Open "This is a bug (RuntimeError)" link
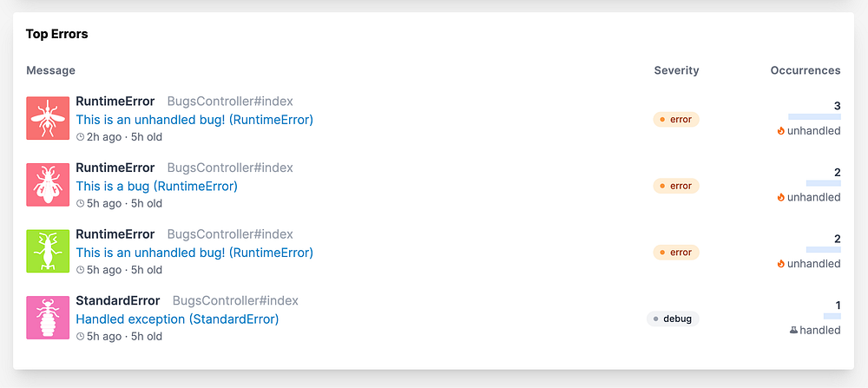Viewport: 868px width, 388px height. click(x=156, y=186)
